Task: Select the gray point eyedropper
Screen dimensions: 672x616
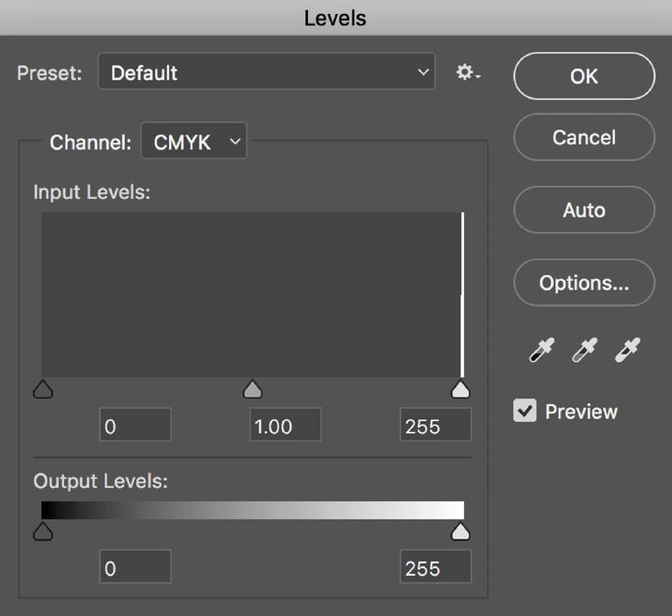Action: pos(584,351)
